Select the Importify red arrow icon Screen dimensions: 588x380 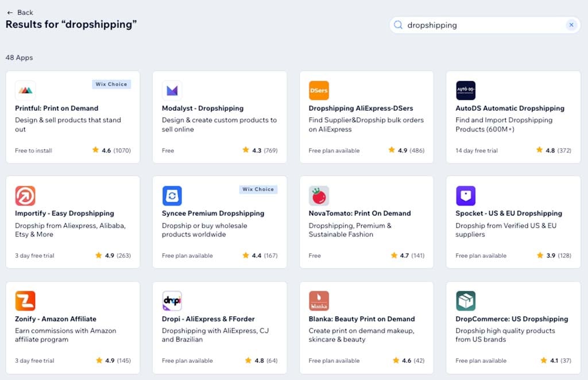25,196
